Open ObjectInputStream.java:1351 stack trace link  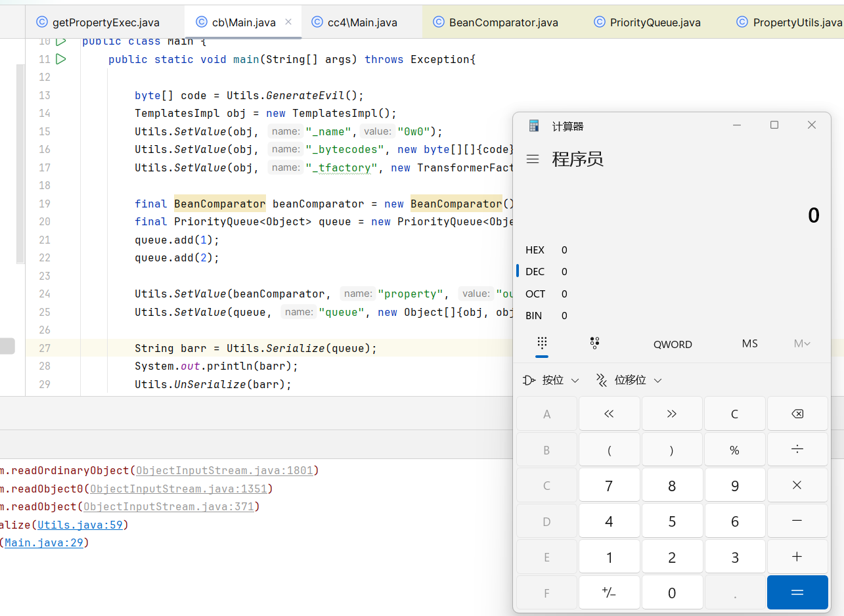[179, 489]
